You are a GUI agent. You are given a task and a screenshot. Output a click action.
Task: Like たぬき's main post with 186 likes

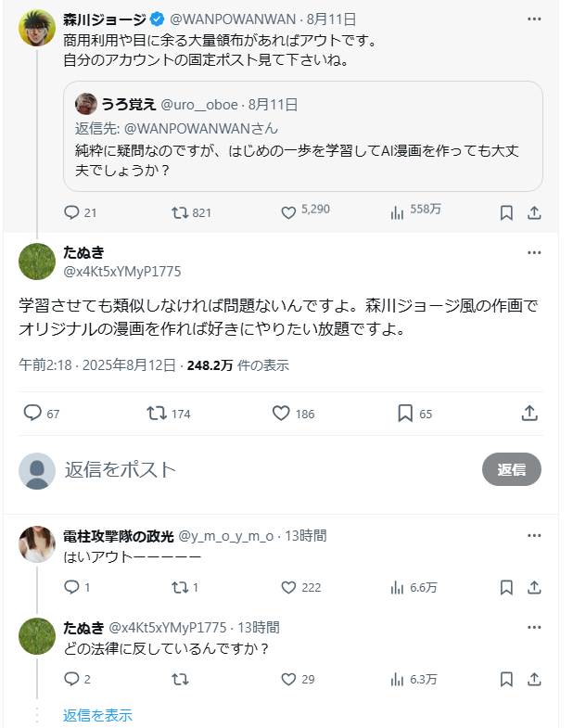tap(282, 414)
